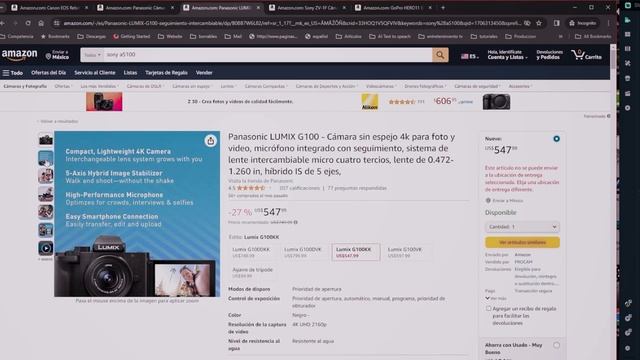The height and width of the screenshot is (360, 640).
Task: Click the Volver a resultados link
Action: (59, 121)
